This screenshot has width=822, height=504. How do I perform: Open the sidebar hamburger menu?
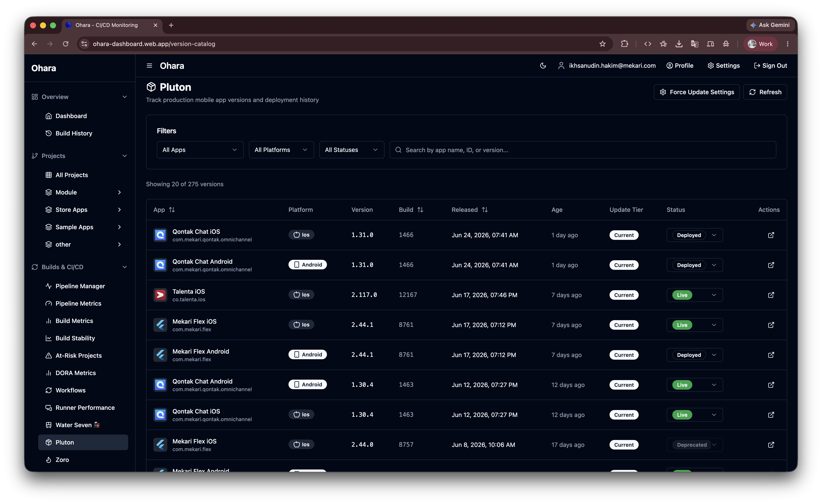149,66
